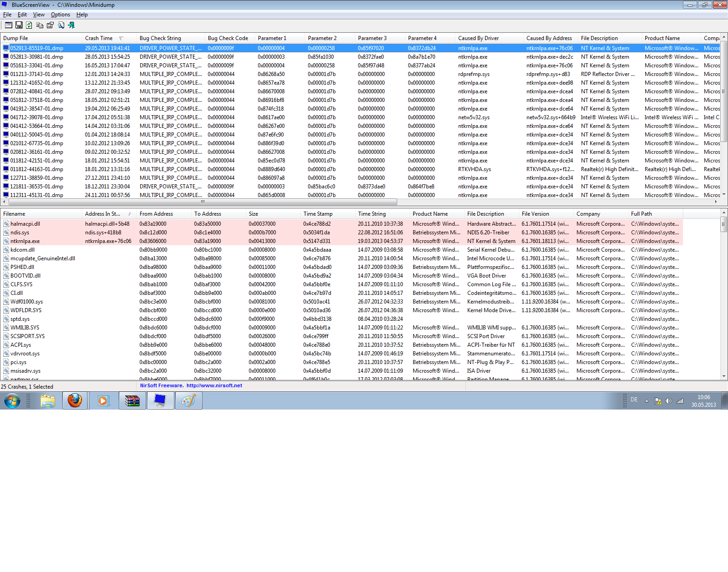This screenshot has height=572, width=728.
Task: Click netw5v32.sys+664b9 address cell
Action: (551, 117)
